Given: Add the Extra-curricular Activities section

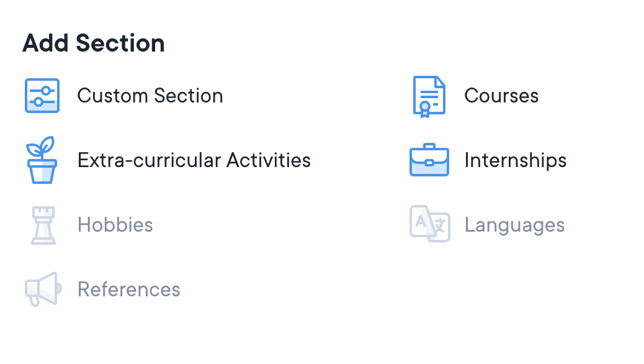Looking at the screenshot, I should click(194, 160).
